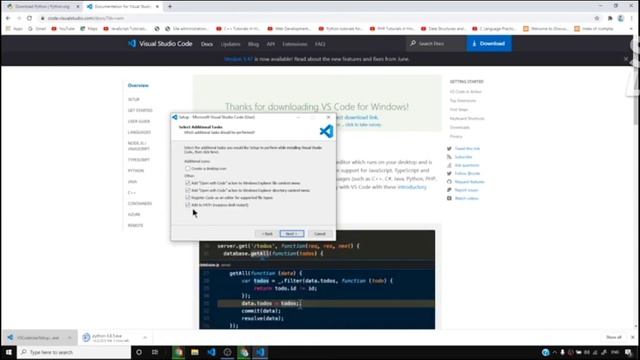Open the Extensions menu item
Screen dimensions: 640x360
coord(294,44)
